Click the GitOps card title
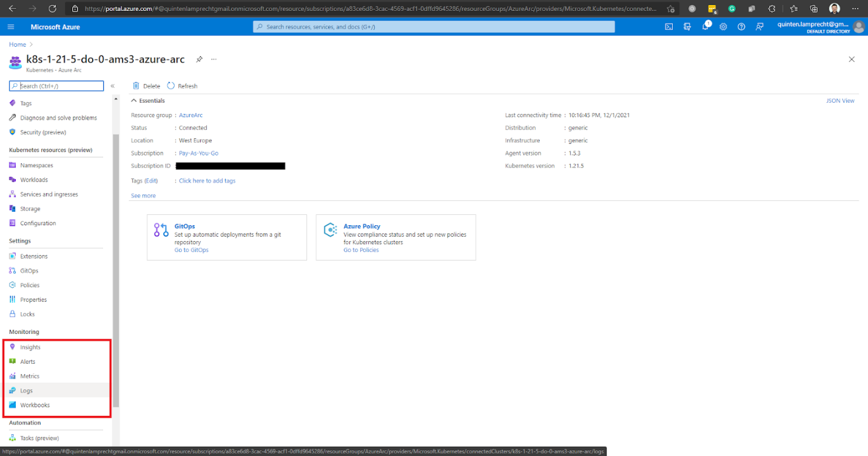Viewport: 868px width, 456px height. point(184,226)
